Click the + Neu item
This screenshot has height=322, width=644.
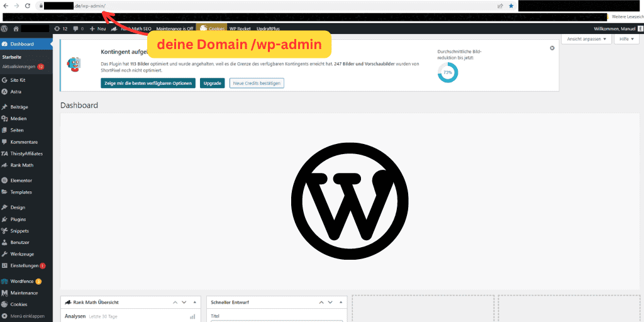click(x=97, y=29)
